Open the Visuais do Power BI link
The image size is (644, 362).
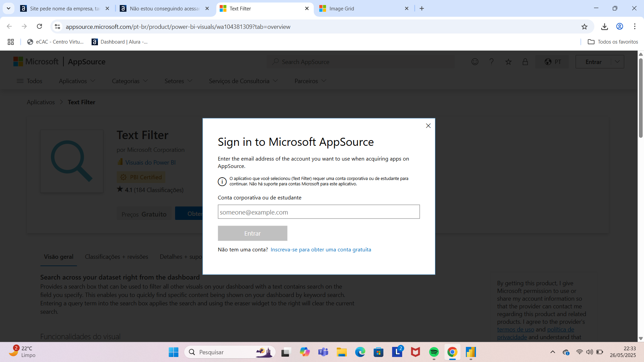point(150,163)
